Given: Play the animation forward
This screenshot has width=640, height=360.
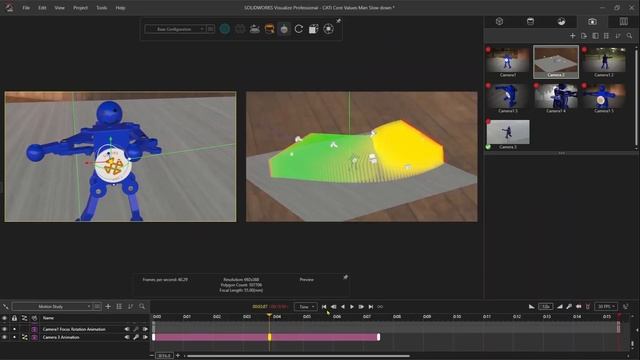Looking at the screenshot, I should [x=352, y=307].
